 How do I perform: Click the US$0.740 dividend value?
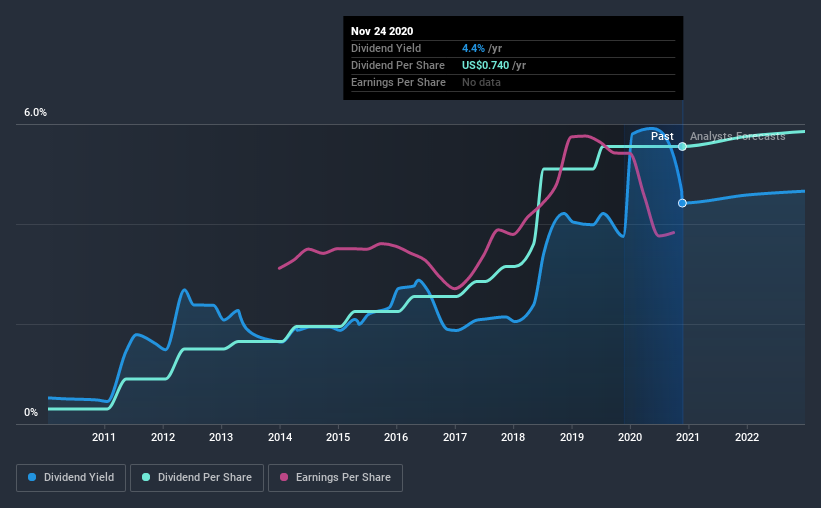(485, 65)
